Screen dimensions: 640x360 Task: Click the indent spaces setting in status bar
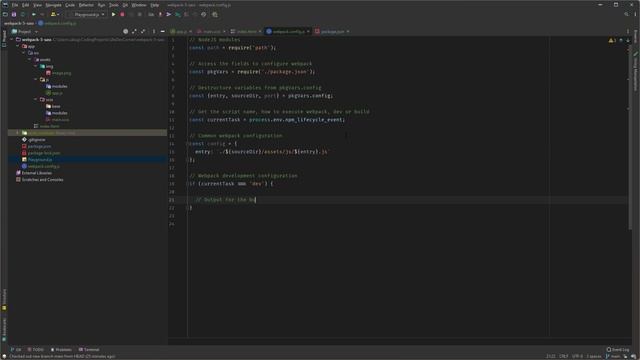click(x=594, y=356)
